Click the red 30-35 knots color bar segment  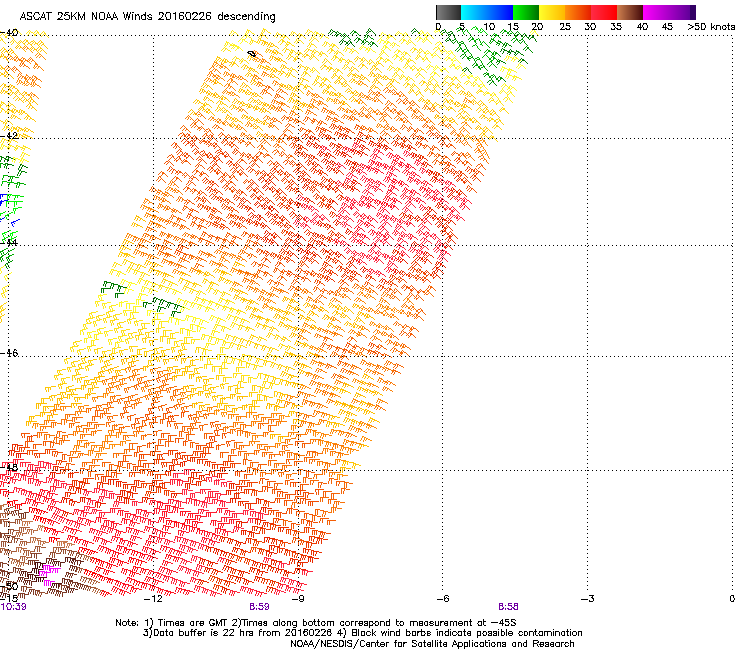[604, 12]
